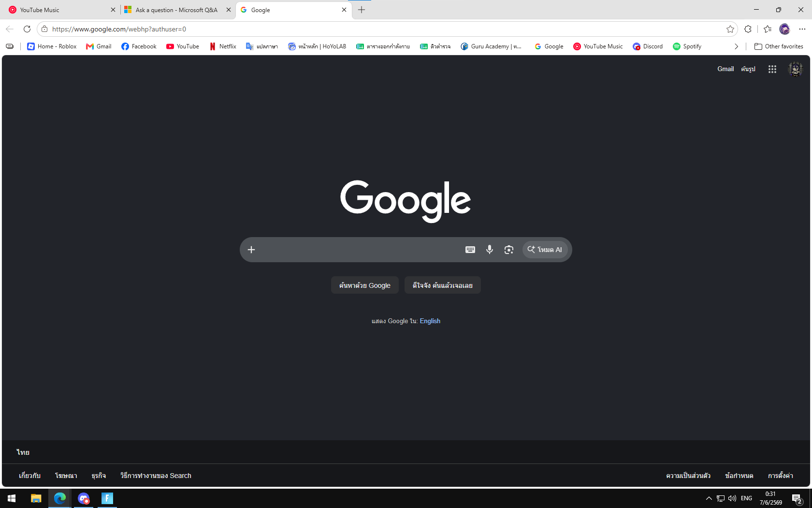Viewport: 812px width, 508px height.
Task: Close the Microsoft Q&A tab
Action: click(x=229, y=10)
